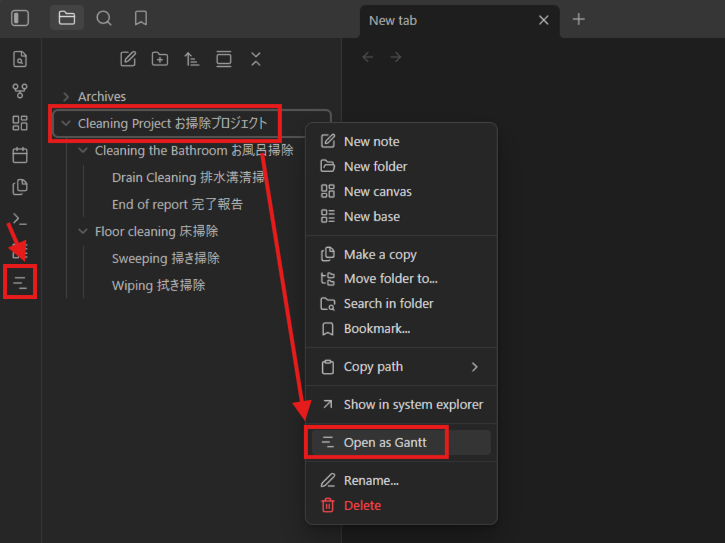Open command palette terminal ribbon icon

tap(20, 219)
